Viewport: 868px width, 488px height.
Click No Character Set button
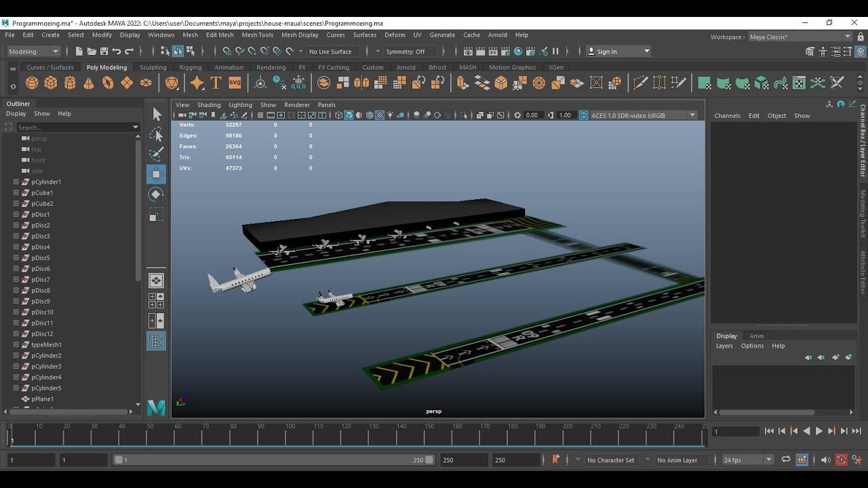coord(611,460)
